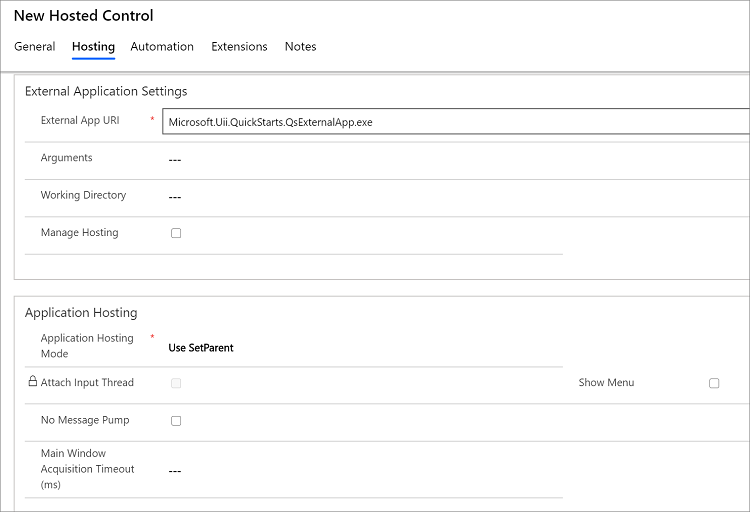This screenshot has width=750, height=512.
Task: Click the No Message Pump label
Action: coord(85,420)
